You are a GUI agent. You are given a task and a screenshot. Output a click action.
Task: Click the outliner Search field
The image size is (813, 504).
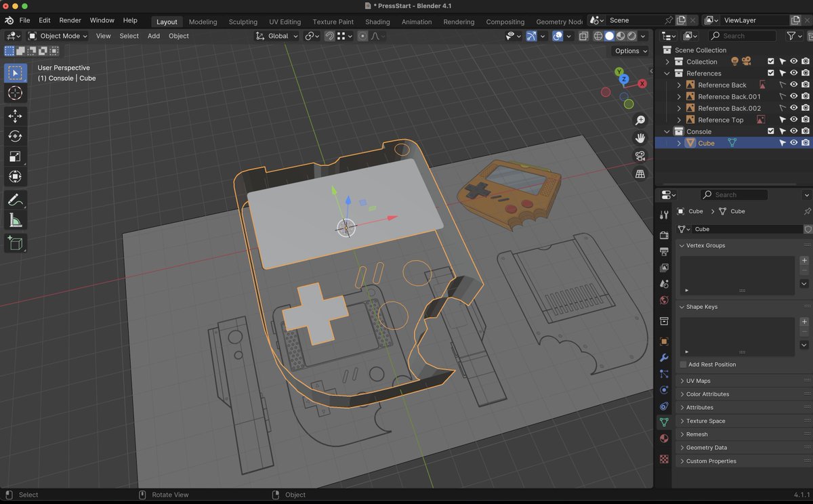pos(743,36)
